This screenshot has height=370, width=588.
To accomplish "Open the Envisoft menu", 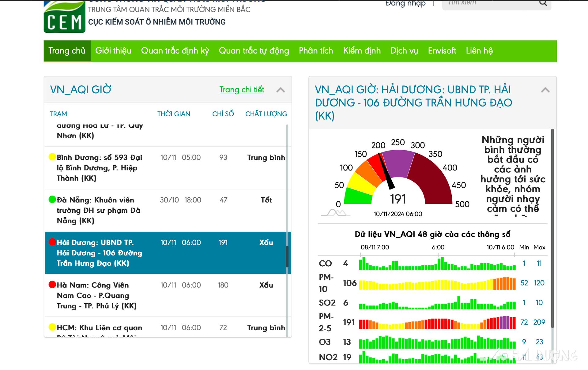I will click(x=442, y=51).
